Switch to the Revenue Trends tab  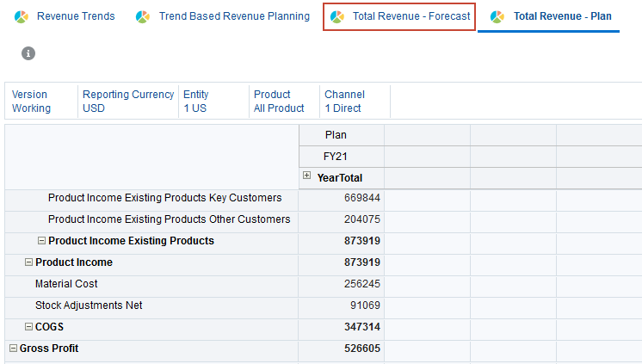76,16
